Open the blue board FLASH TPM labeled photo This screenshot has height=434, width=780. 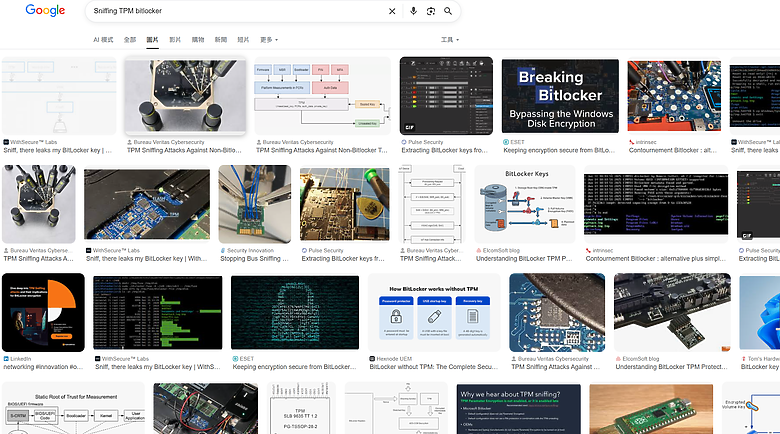tap(147, 204)
